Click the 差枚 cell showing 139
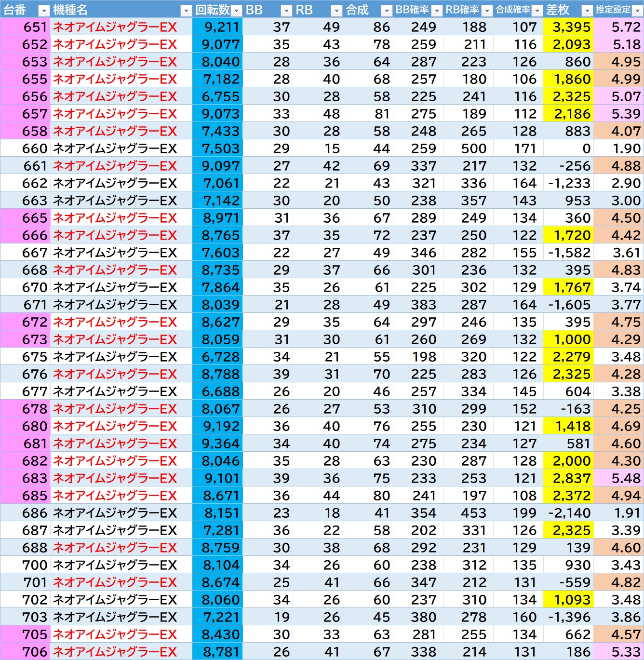 (568, 548)
